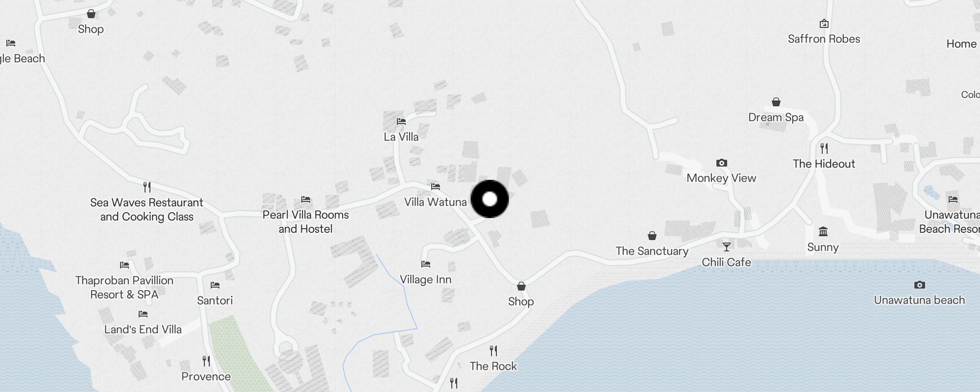Click the Land's End Villa label
Viewport: 980px width, 392px height.
point(143,329)
